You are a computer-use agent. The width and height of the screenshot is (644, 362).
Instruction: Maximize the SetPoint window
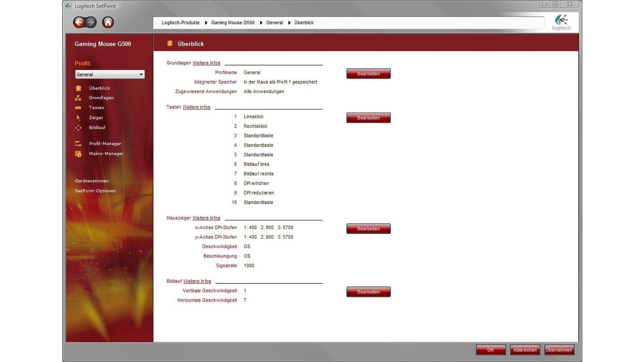(x=555, y=4)
